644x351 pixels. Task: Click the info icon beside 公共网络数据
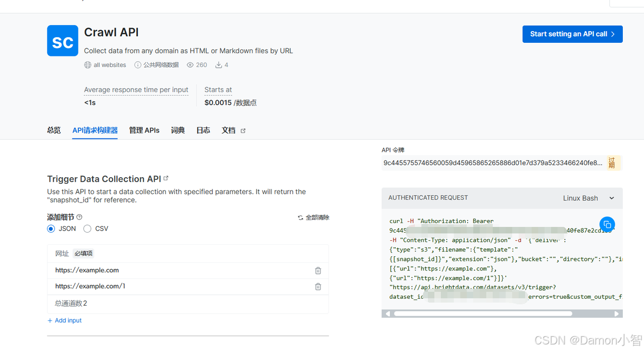[x=137, y=65]
